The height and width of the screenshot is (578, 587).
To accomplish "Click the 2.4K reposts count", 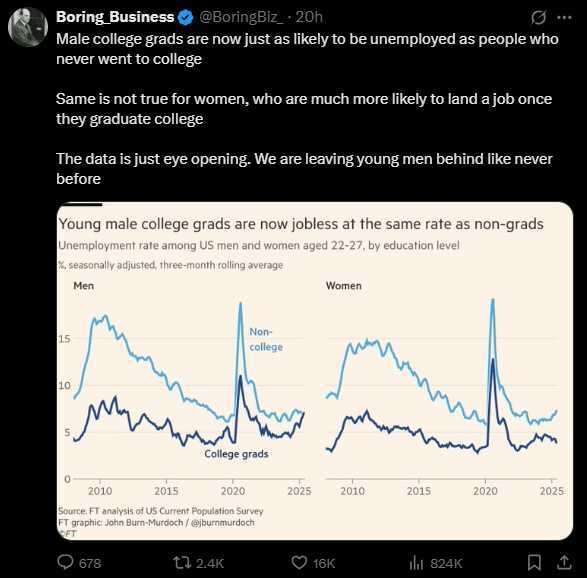I will [210, 563].
